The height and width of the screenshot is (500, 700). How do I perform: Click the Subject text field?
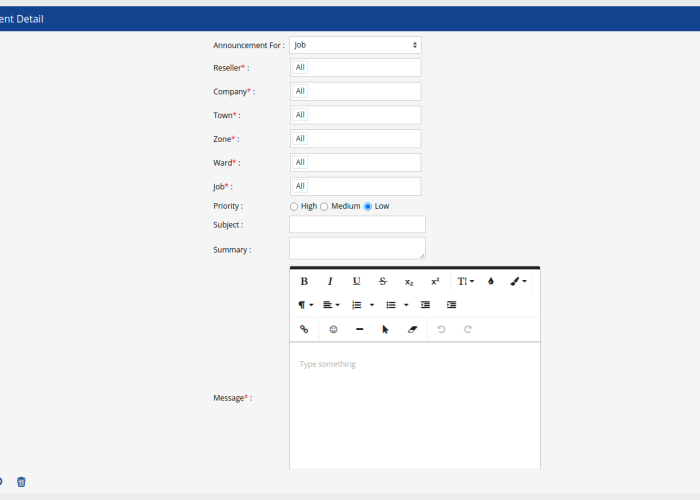coord(357,225)
